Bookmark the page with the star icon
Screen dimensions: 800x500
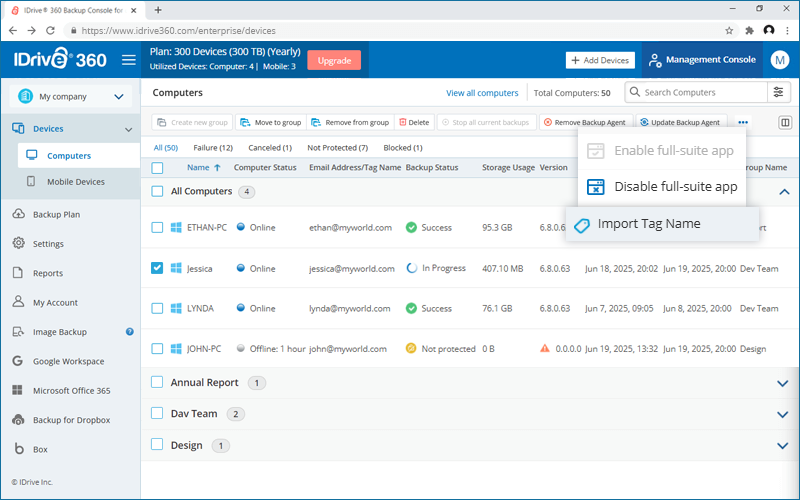pos(729,31)
